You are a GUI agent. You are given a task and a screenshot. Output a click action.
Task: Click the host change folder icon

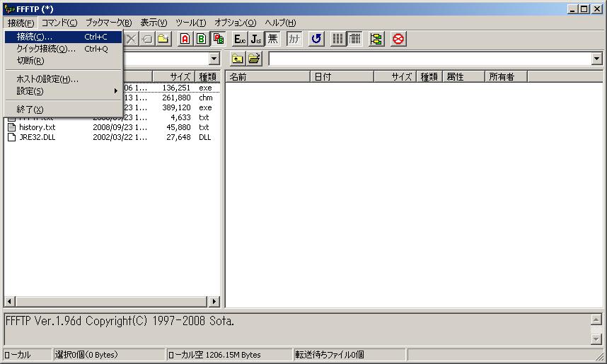tap(254, 59)
